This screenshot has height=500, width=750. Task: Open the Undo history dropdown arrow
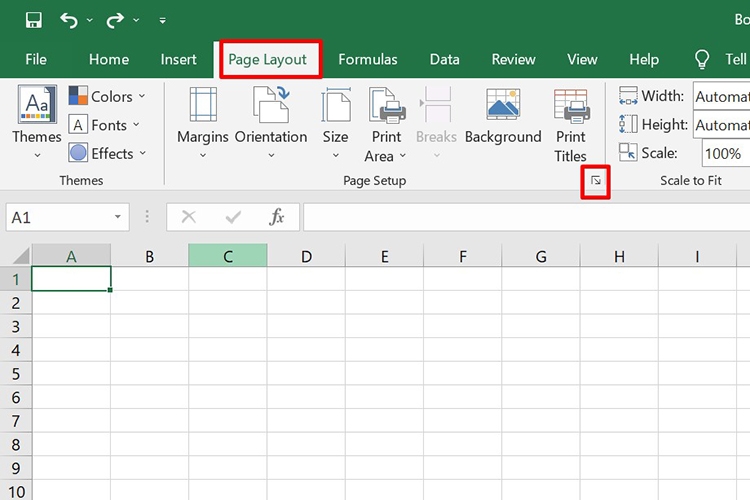coord(90,20)
